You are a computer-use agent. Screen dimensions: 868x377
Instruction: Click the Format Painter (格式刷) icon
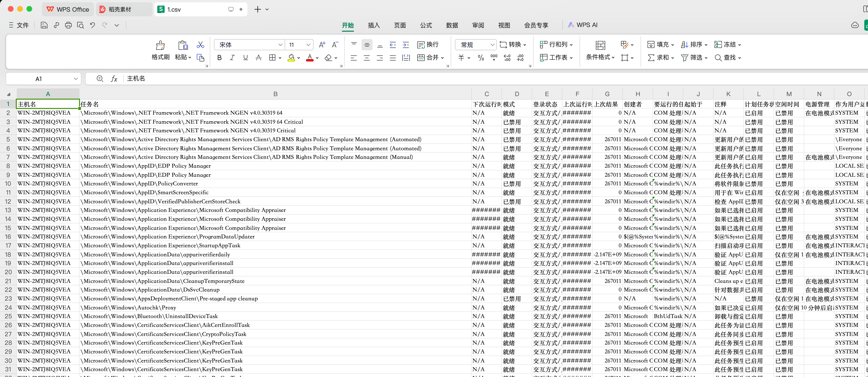[x=160, y=46]
